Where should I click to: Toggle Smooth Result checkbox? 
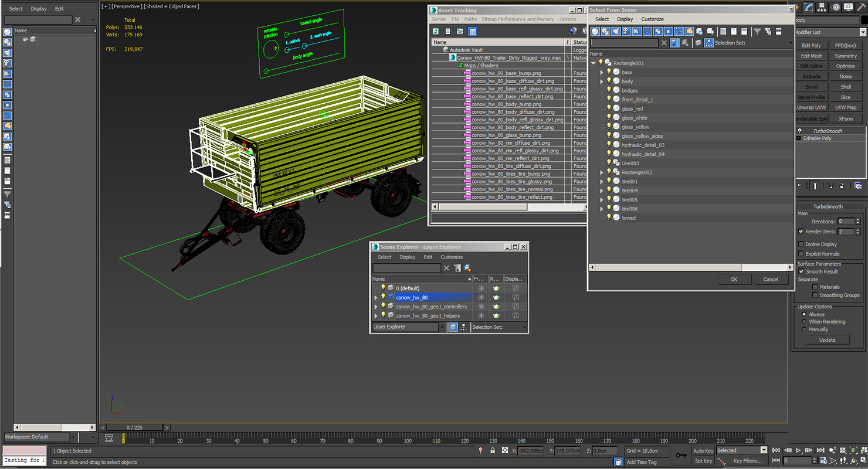coord(801,271)
